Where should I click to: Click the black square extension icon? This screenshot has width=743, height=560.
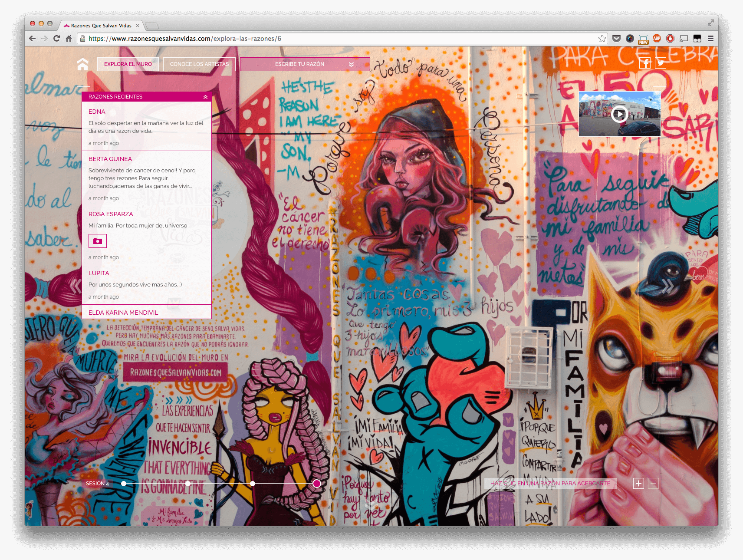[697, 38]
